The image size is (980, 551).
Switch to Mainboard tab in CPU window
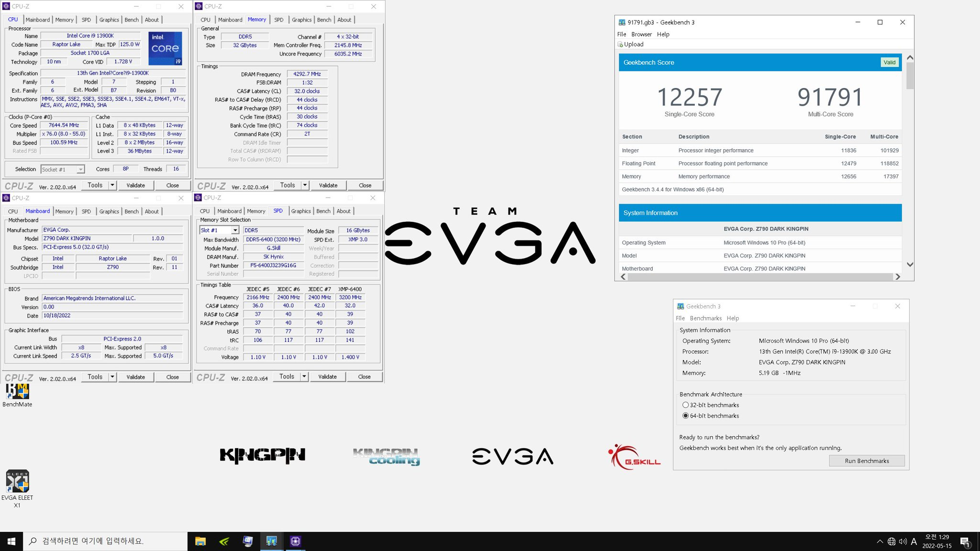[x=38, y=20]
